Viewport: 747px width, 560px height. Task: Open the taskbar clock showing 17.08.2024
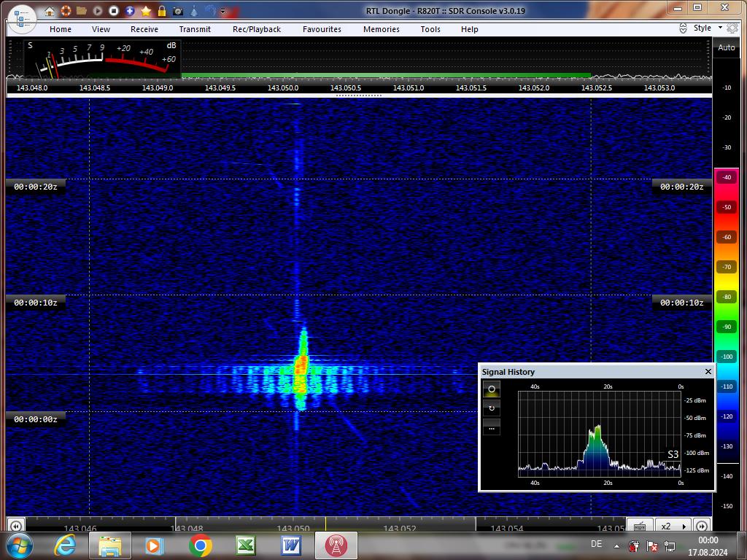click(x=708, y=546)
